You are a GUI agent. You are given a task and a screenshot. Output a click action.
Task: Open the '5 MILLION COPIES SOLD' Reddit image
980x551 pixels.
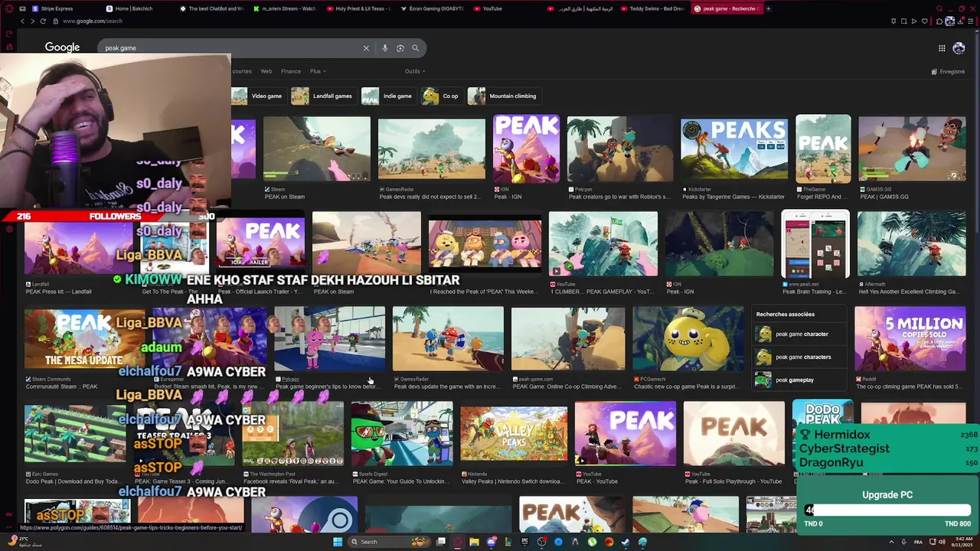pos(910,339)
